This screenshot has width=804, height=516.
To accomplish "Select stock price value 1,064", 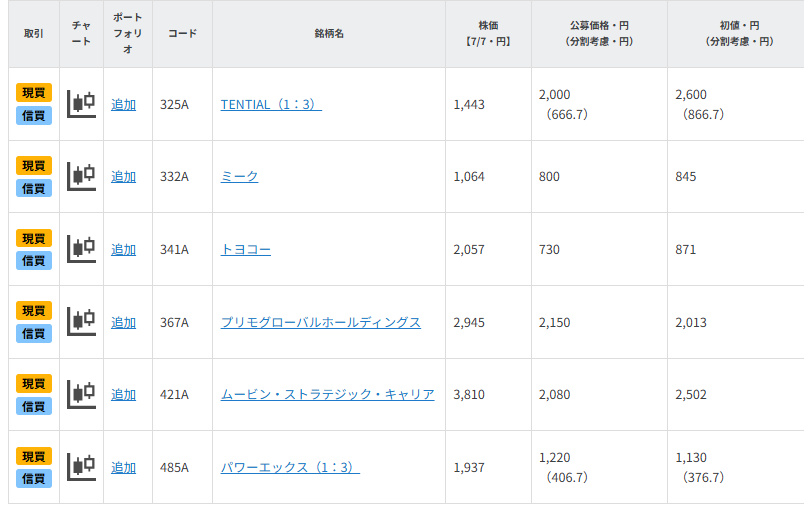I will click(469, 177).
